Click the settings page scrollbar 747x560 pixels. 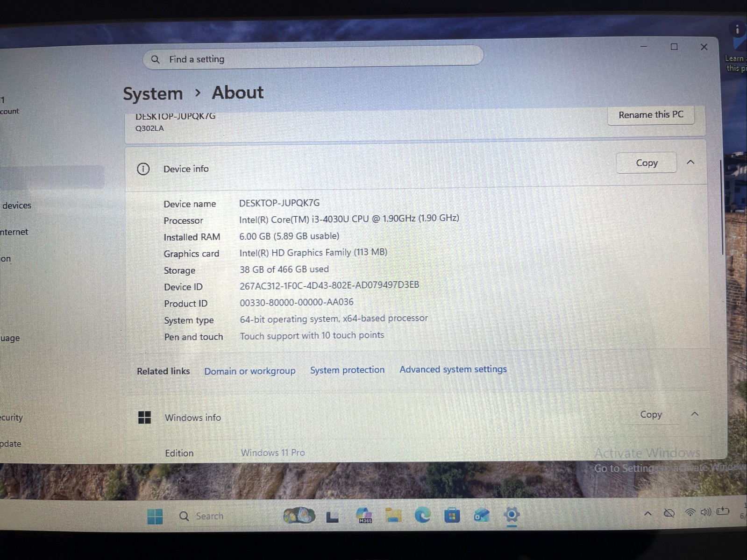tap(722, 207)
